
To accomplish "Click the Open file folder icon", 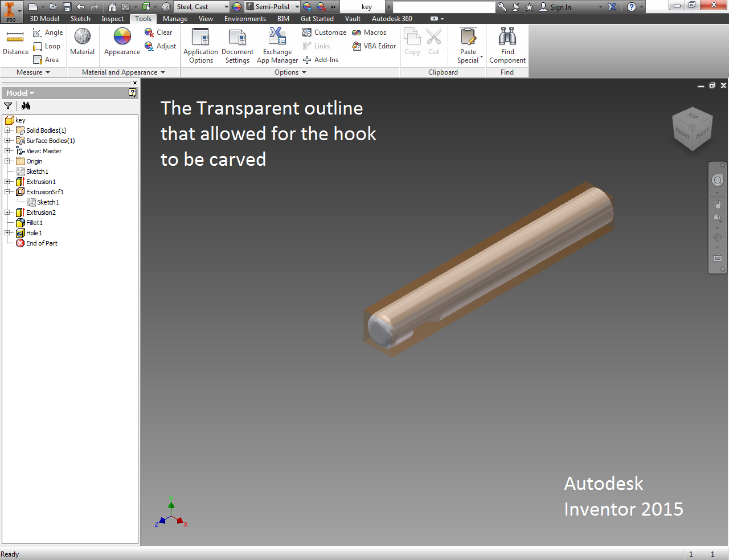I will [53, 7].
